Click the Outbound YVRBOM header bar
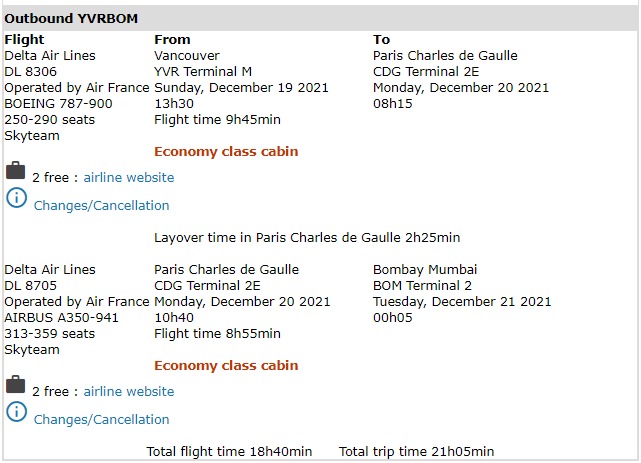The image size is (641, 463). point(320,19)
